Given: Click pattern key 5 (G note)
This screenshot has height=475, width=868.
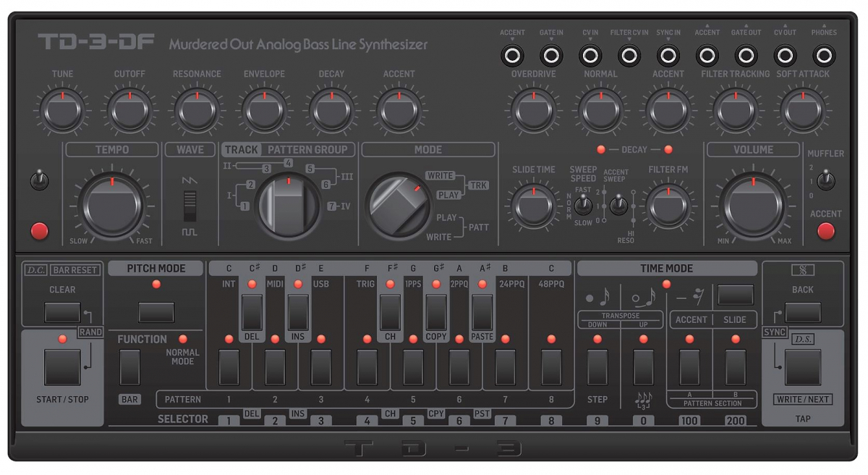Looking at the screenshot, I should click(413, 367).
